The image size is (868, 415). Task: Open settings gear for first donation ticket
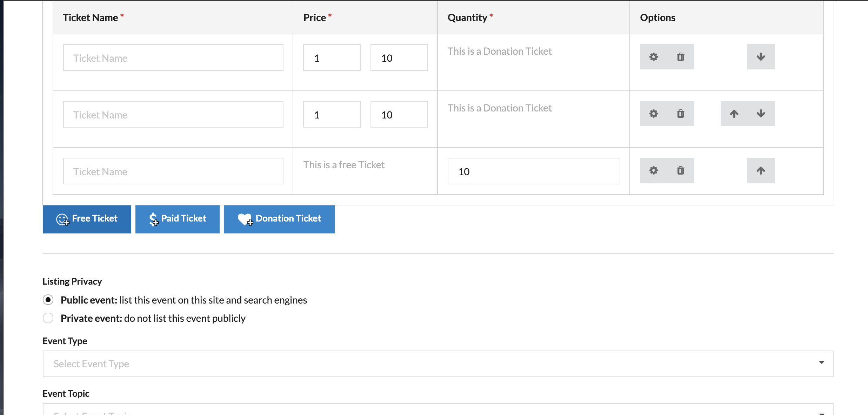[x=653, y=57]
